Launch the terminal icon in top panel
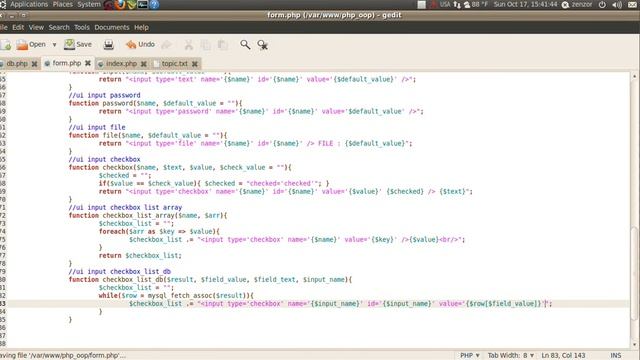Viewport: 640px width, 360px height. 142,5
